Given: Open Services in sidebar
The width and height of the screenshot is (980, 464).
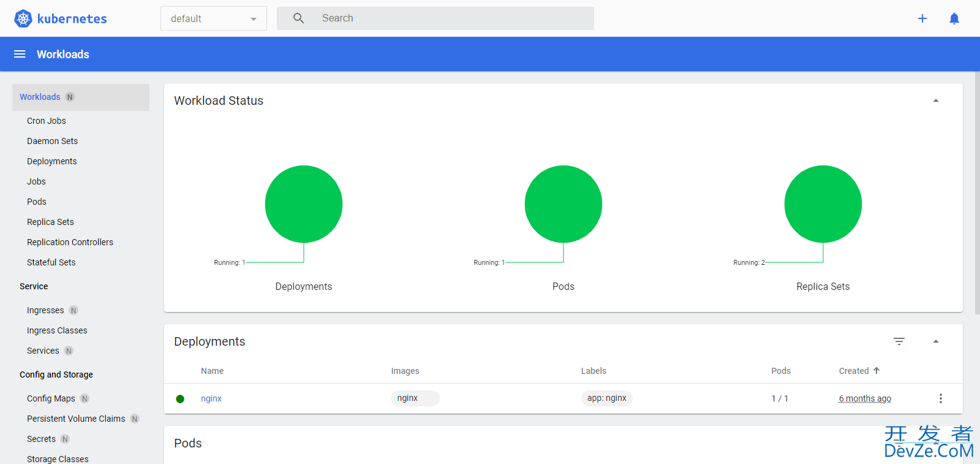Looking at the screenshot, I should pyautogui.click(x=43, y=351).
